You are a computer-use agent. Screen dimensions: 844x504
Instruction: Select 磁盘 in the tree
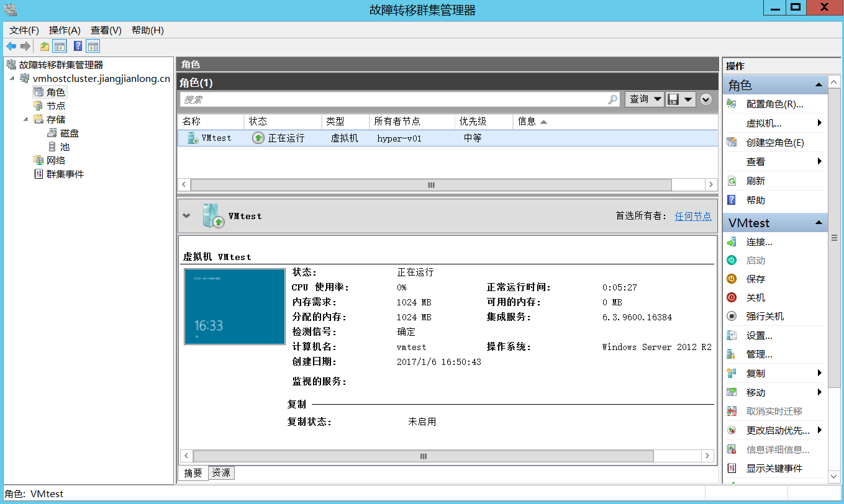pos(70,133)
